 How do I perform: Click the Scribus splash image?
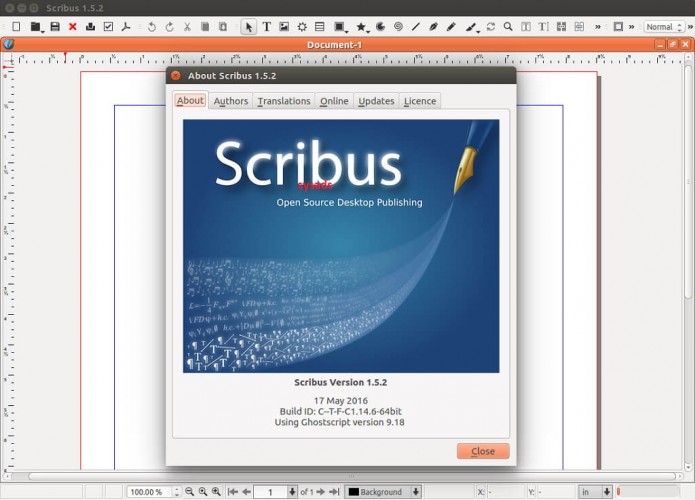[x=341, y=246]
